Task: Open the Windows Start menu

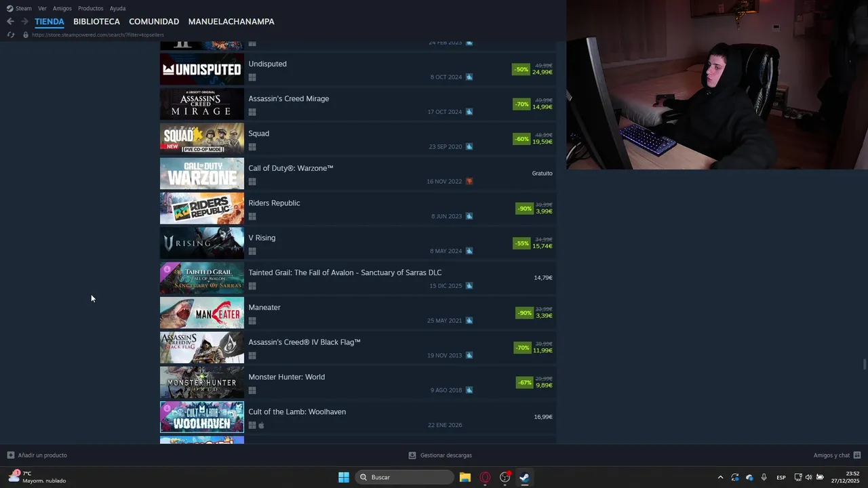Action: 344,477
